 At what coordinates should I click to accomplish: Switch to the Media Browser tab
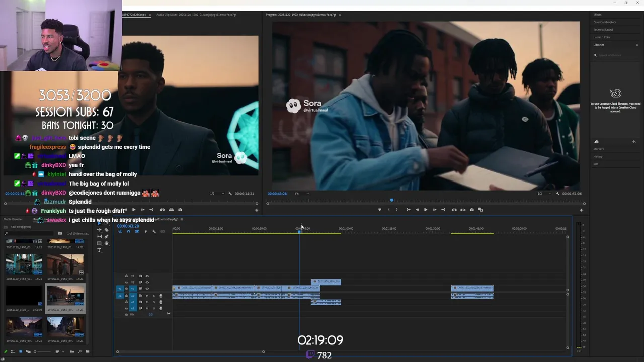pos(13,219)
